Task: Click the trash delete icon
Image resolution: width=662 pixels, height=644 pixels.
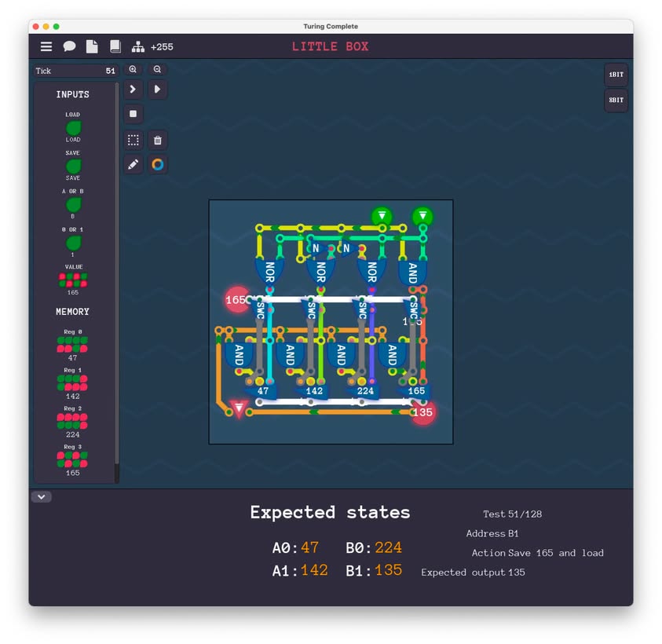Action: click(x=157, y=141)
